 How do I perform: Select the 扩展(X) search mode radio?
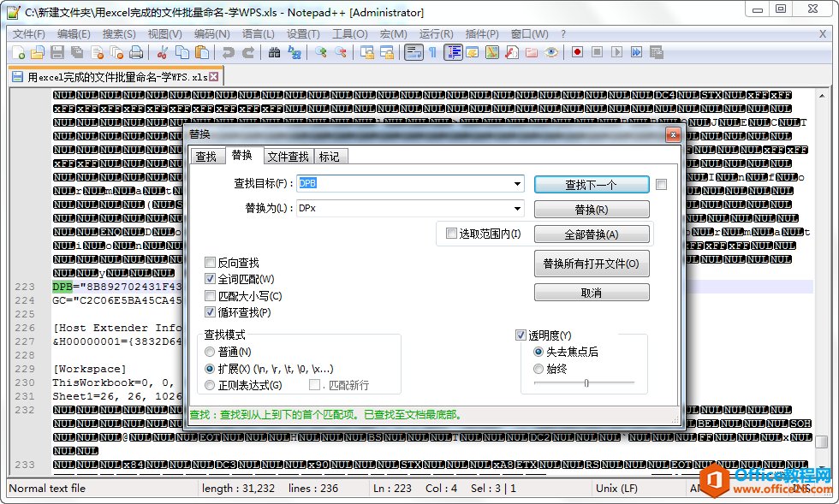(210, 369)
